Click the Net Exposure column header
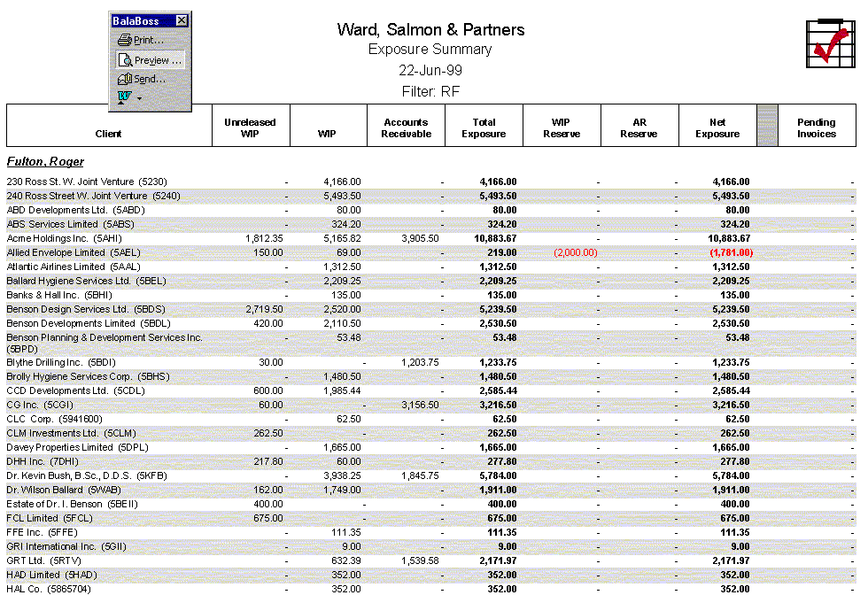 717,127
